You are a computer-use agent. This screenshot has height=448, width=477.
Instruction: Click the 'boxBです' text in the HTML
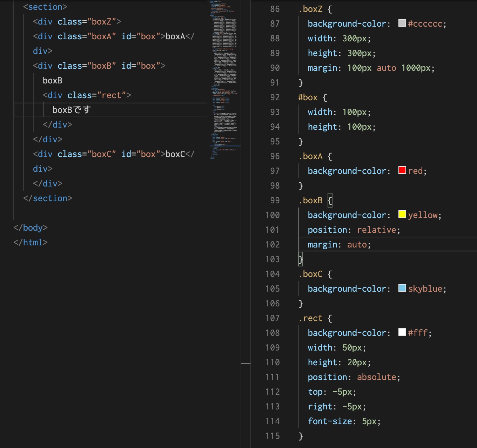(72, 110)
